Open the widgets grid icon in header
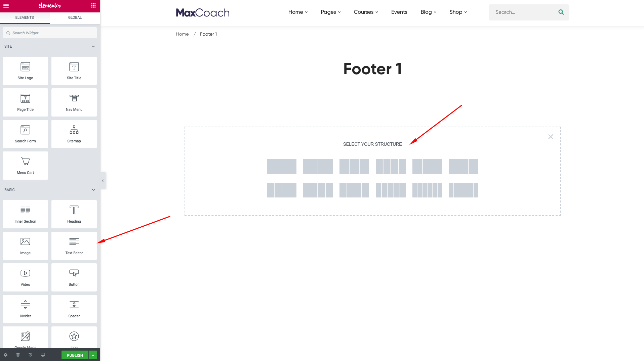 pos(93,6)
